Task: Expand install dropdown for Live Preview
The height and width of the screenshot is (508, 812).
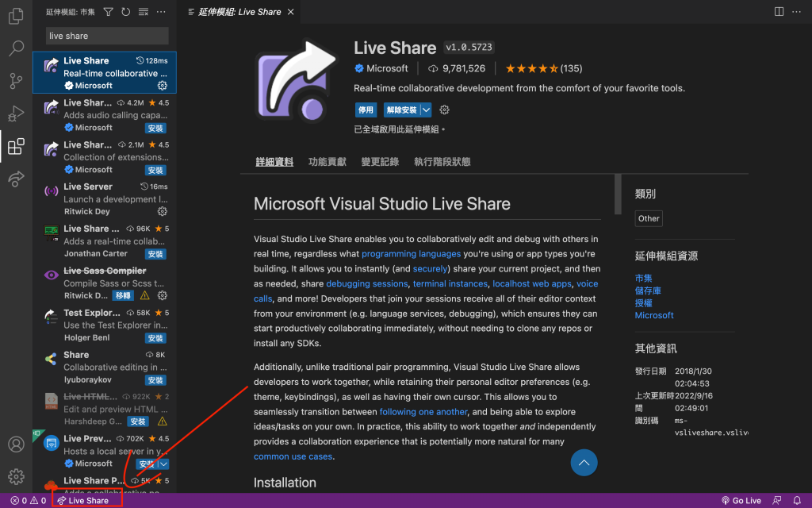Action: coord(163,464)
